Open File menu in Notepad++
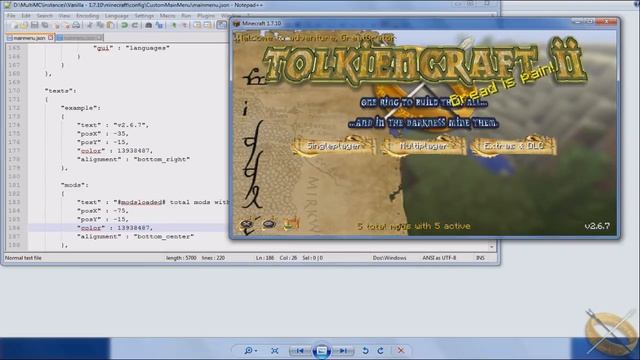 [x=11, y=16]
